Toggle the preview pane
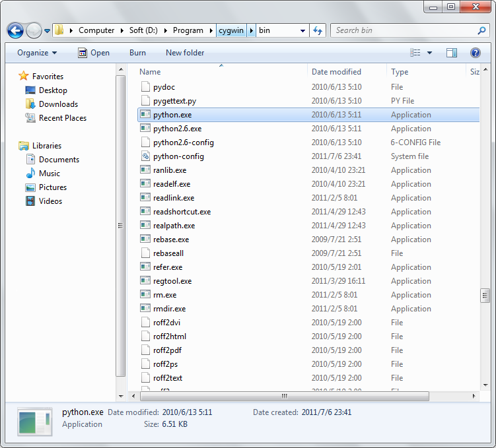The image size is (496, 448). click(452, 53)
